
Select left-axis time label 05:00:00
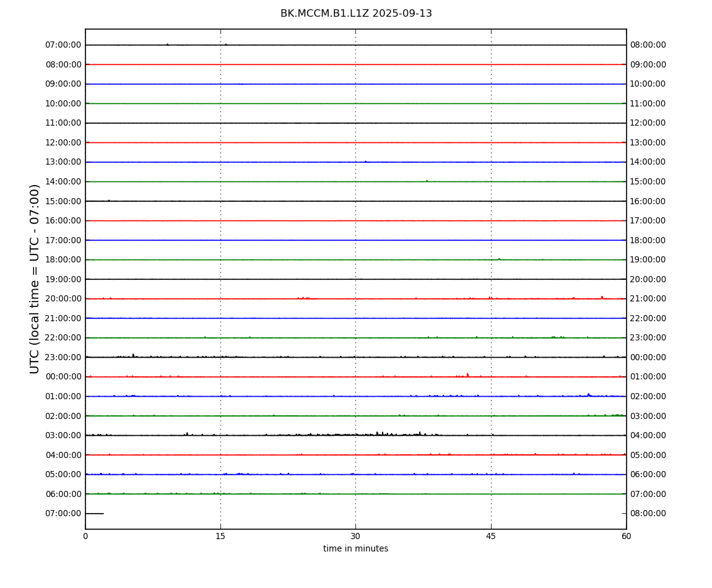click(64, 475)
